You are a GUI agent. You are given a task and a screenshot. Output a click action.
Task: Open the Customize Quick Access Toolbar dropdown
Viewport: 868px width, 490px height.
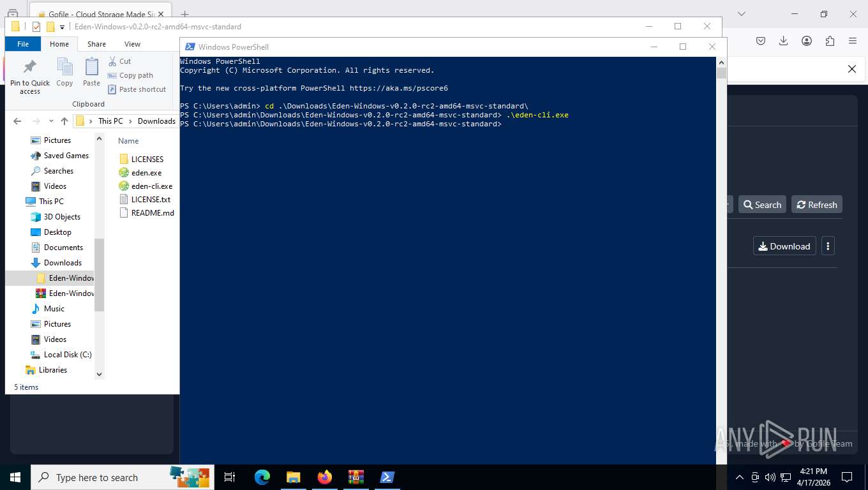pos(62,27)
